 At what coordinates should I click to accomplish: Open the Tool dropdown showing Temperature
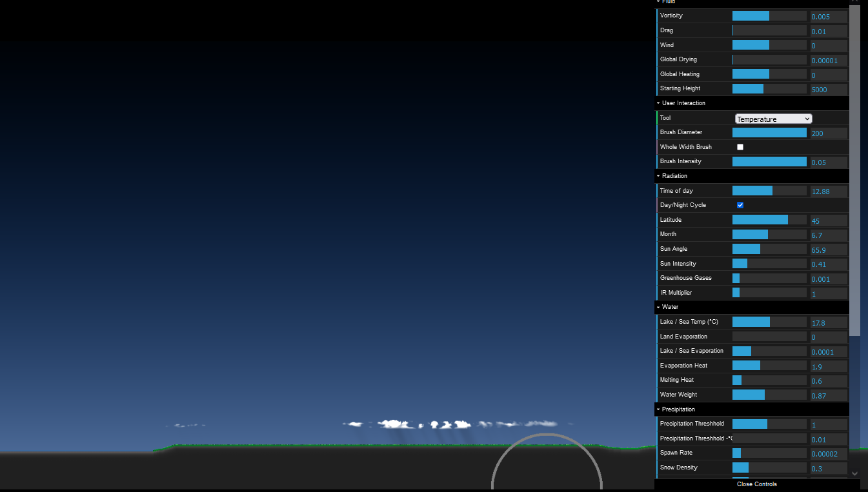coord(773,119)
